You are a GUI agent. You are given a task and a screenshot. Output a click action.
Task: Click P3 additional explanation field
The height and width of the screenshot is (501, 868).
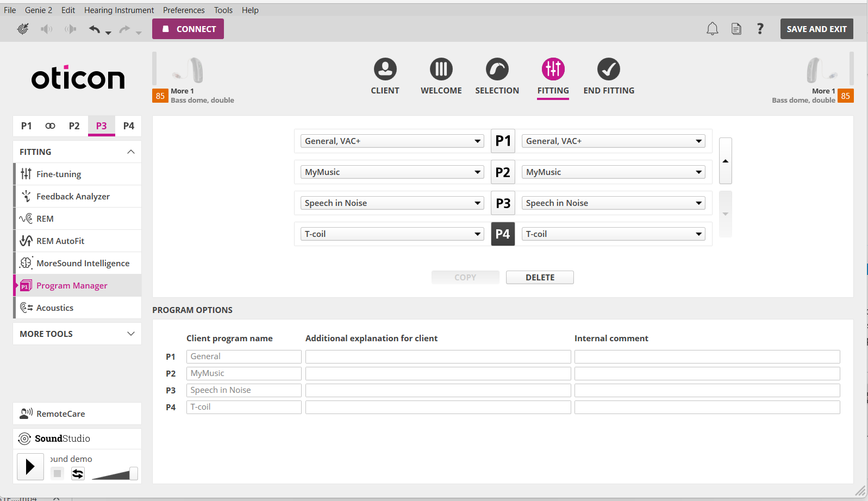[x=438, y=390]
